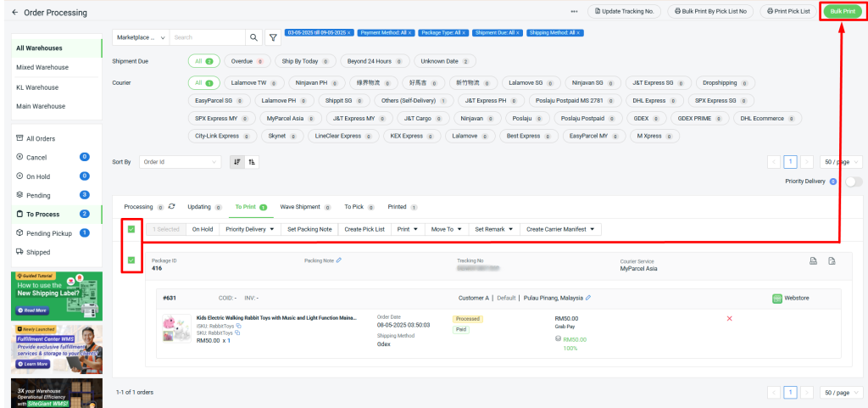This screenshot has height=408, width=868.
Task: Expand the Move To dropdown
Action: pos(446,229)
